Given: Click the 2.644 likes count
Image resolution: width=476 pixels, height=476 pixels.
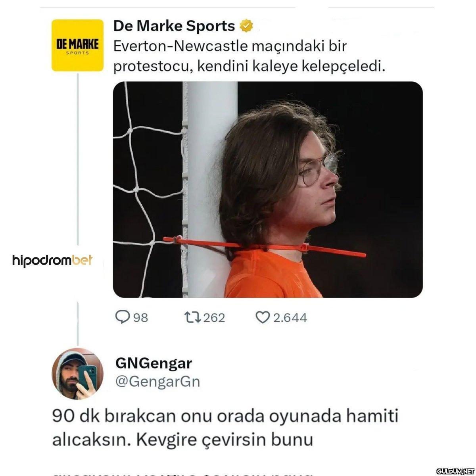Looking at the screenshot, I should 290,318.
